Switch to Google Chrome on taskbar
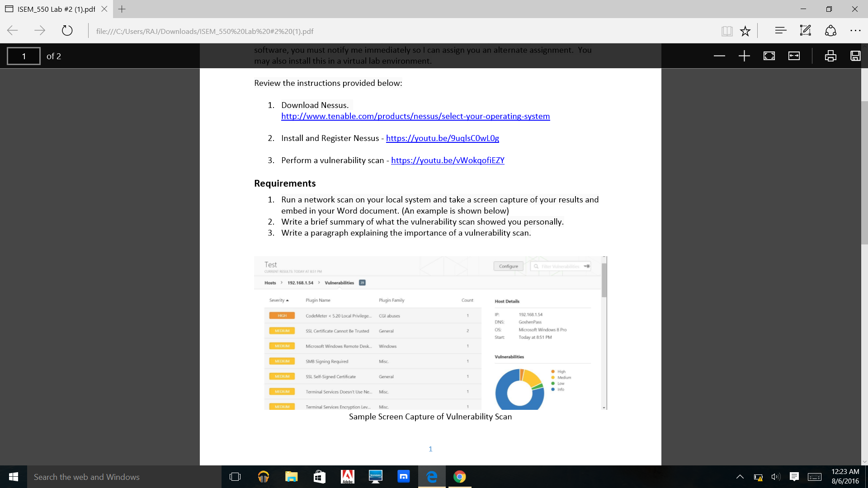 (460, 477)
